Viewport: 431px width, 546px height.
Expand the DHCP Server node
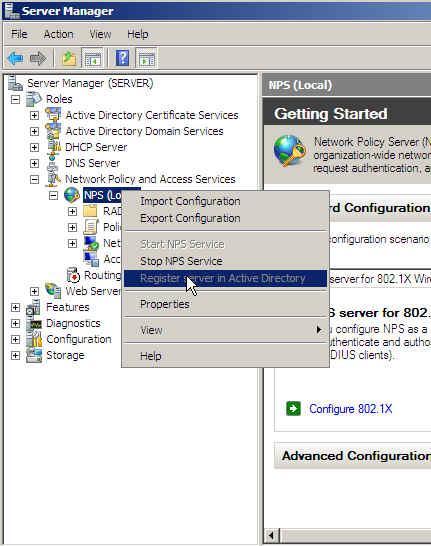[34, 147]
